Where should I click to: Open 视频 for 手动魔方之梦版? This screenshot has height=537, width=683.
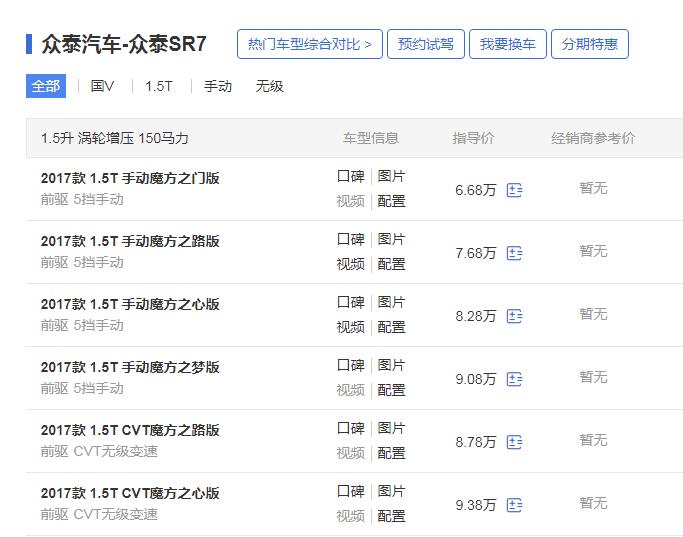pyautogui.click(x=351, y=390)
